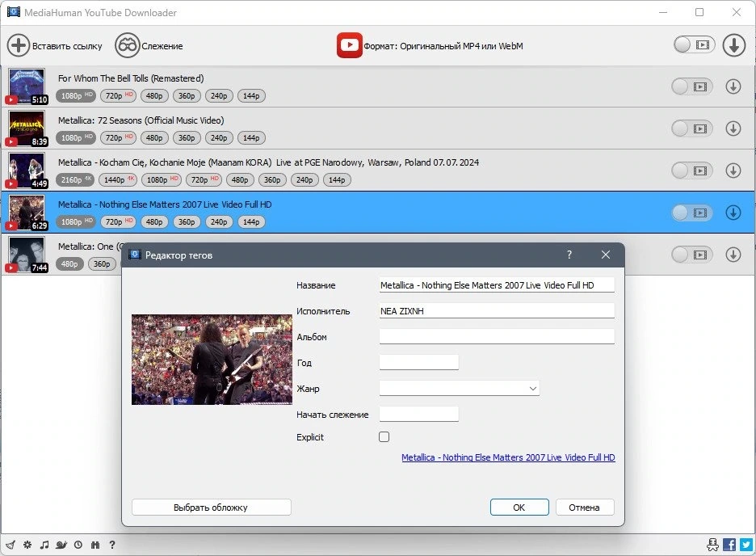
Task: Click the empty Альбом field
Action: pos(497,336)
